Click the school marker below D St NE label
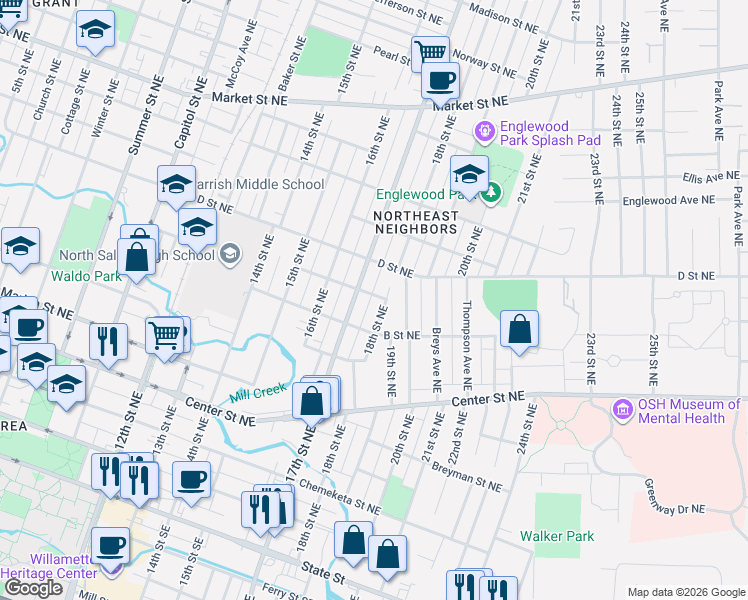 (x=197, y=228)
